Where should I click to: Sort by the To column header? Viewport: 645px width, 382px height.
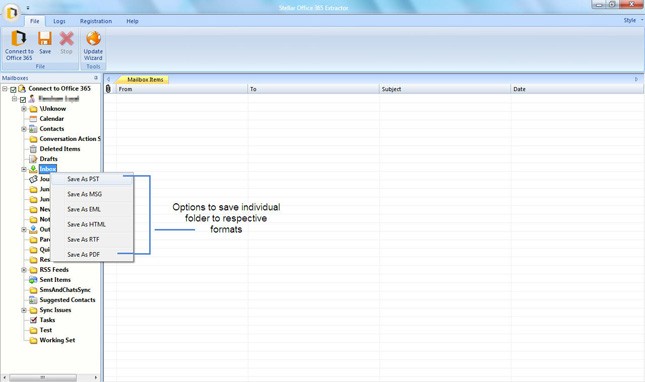tap(313, 89)
